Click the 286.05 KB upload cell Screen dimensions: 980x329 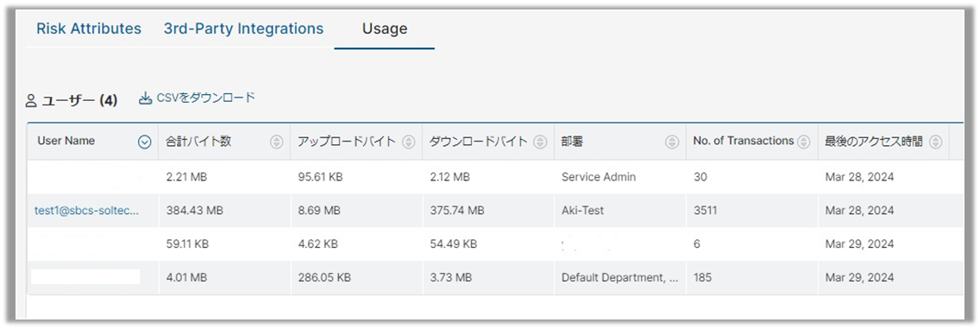(356, 277)
